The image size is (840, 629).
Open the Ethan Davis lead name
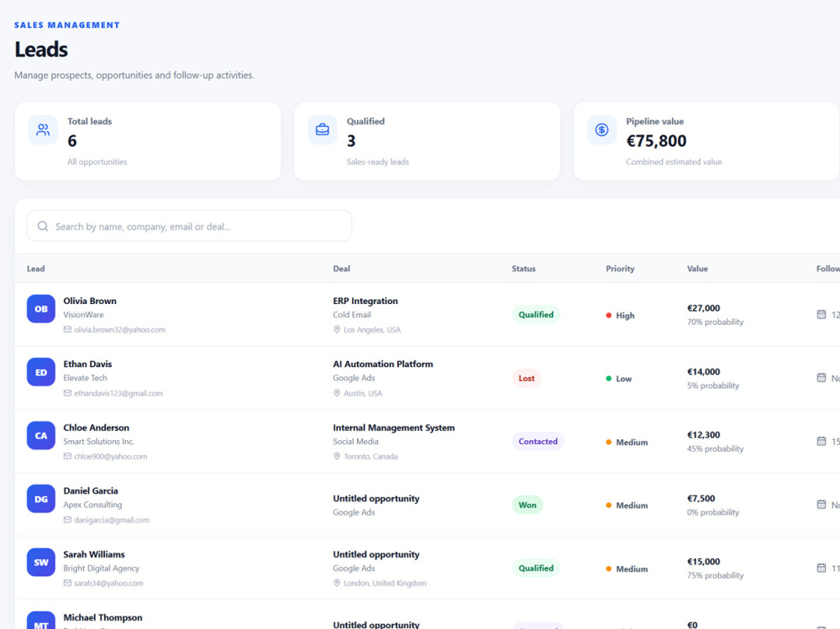(87, 364)
